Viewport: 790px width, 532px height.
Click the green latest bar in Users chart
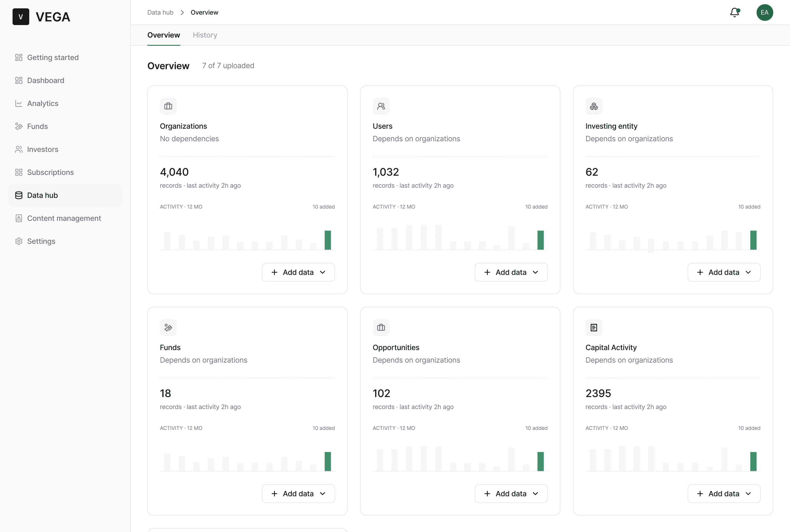[x=541, y=240]
